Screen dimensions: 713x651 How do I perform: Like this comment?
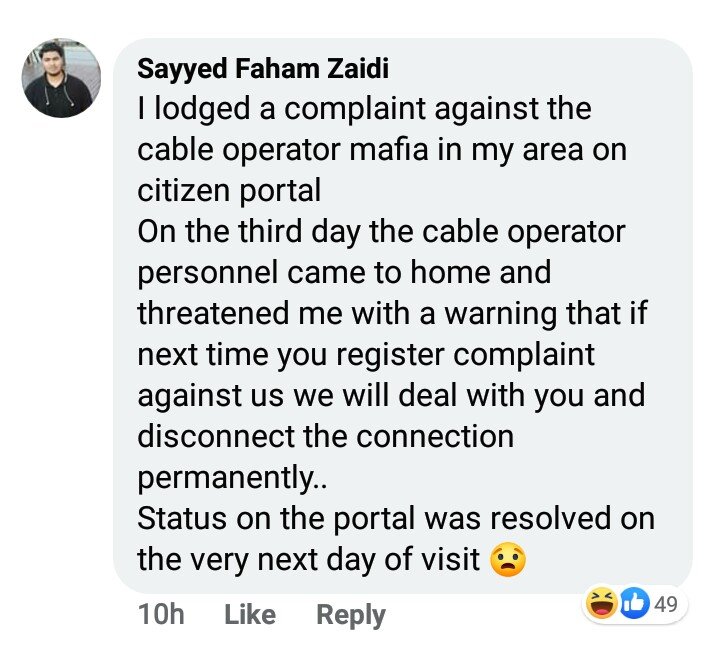pyautogui.click(x=249, y=614)
